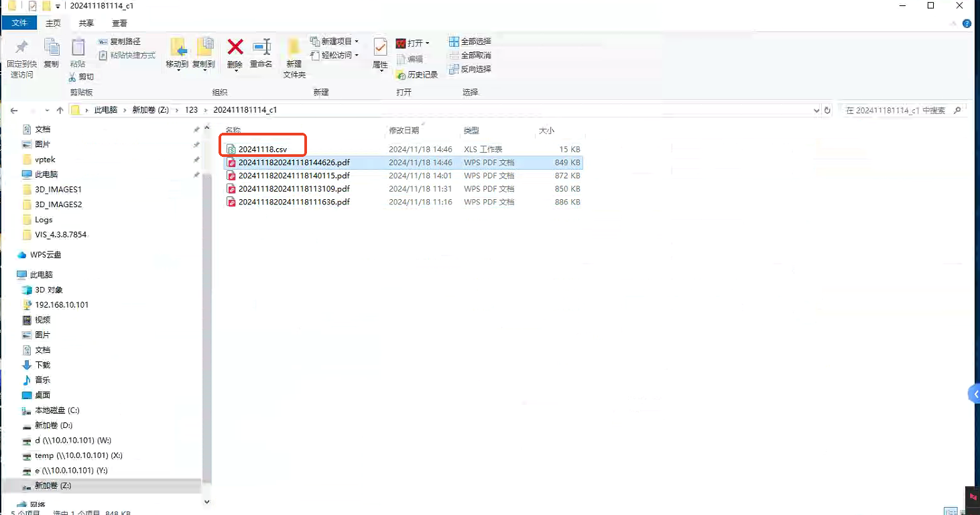Click the 新建文件夹 icon
This screenshot has width=980, height=515.
(x=294, y=47)
